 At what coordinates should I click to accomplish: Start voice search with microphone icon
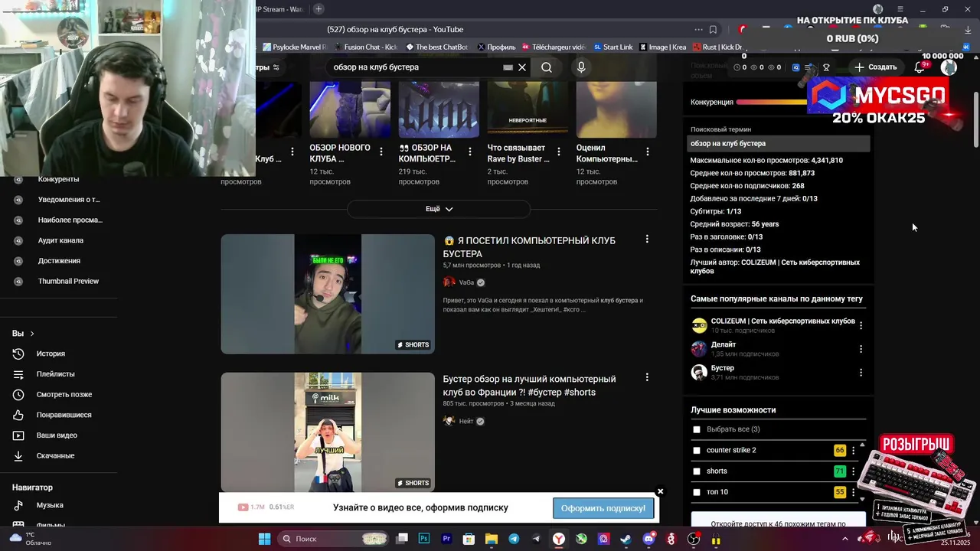pos(581,67)
